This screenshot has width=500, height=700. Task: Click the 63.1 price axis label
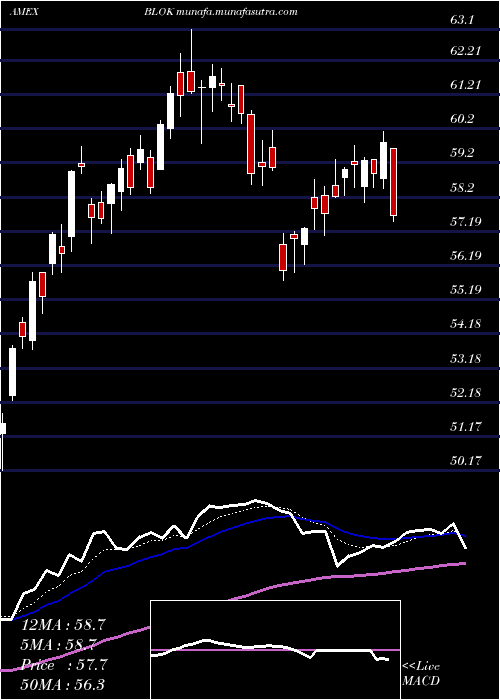(x=463, y=20)
